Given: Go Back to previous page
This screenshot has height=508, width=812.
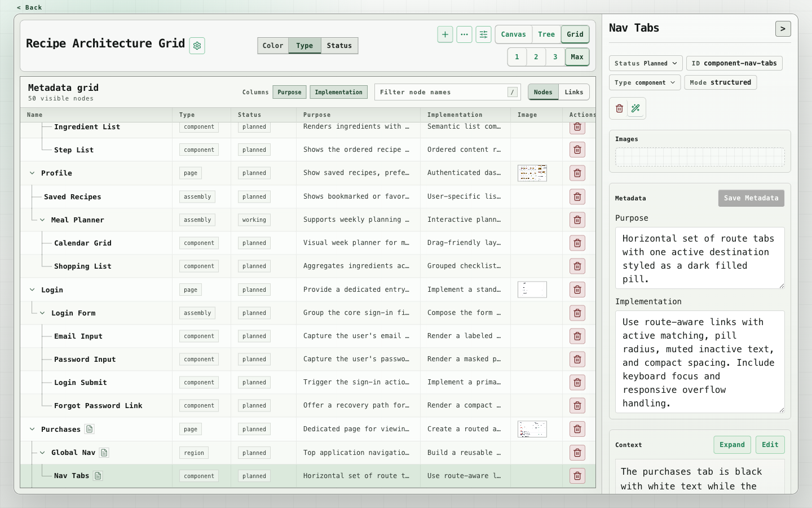Looking at the screenshot, I should (29, 7).
